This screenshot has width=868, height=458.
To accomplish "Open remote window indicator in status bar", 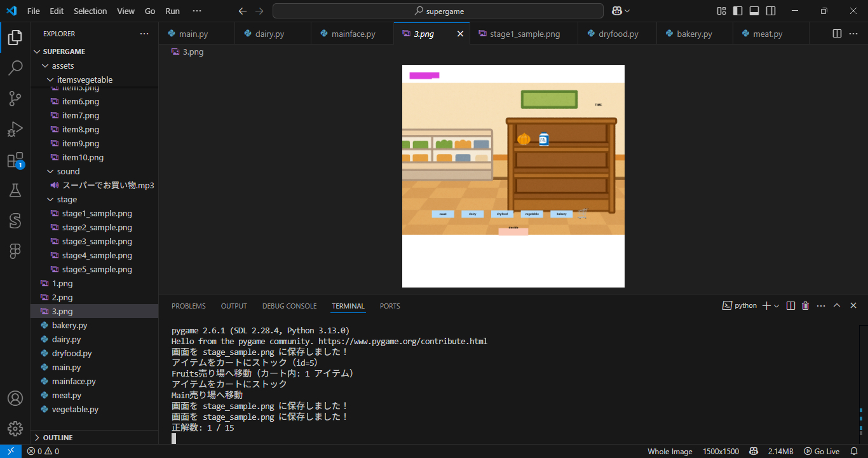I will [x=11, y=452].
